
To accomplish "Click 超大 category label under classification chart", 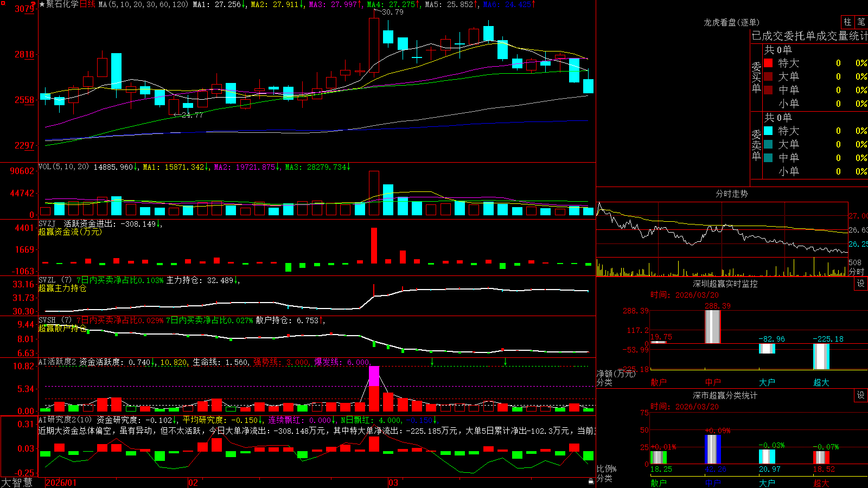I will coord(821,483).
